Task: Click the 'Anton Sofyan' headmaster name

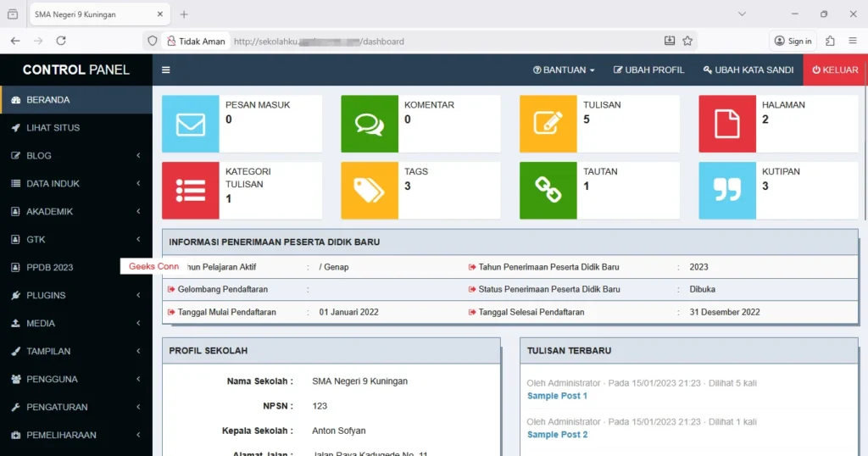Action: tap(339, 431)
